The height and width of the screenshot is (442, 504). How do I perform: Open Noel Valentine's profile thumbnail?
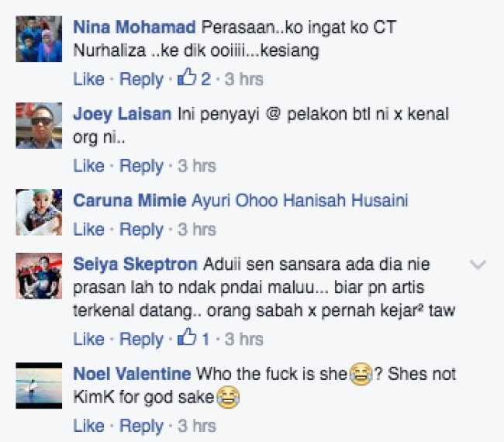(x=39, y=385)
